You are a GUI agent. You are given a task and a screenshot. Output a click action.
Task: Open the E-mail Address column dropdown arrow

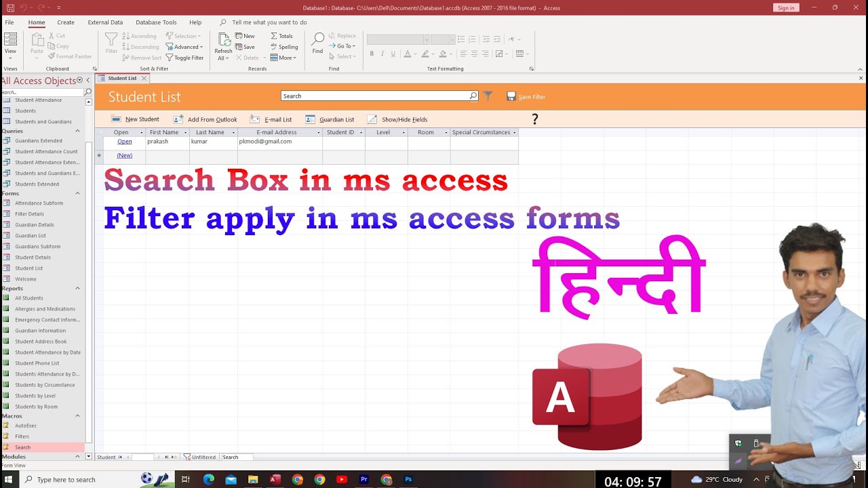[319, 133]
